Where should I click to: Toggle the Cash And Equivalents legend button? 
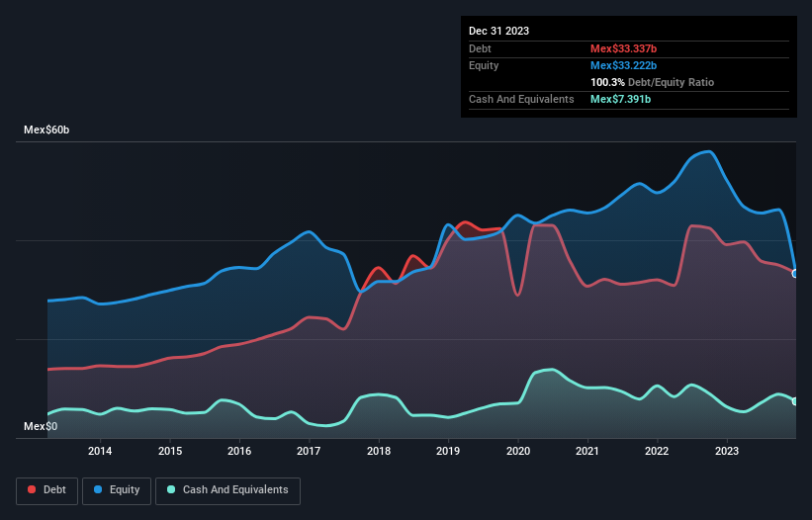[x=227, y=490]
